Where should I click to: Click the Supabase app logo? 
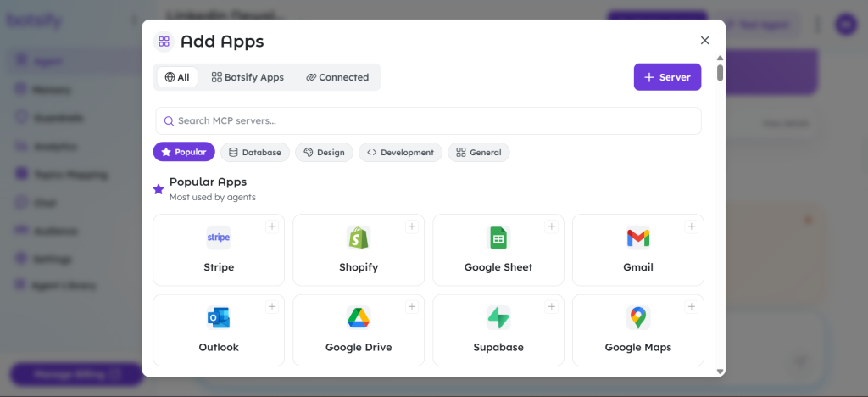(x=498, y=318)
